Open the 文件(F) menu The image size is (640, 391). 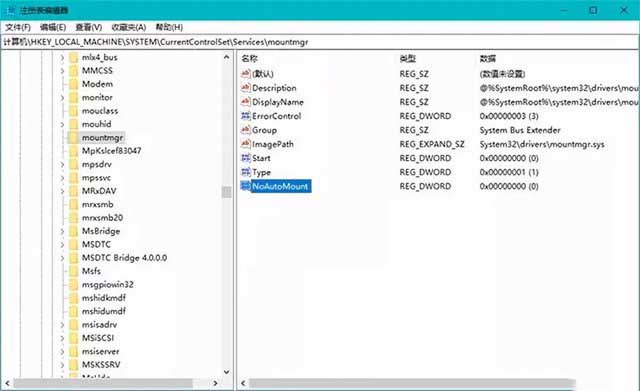click(18, 27)
